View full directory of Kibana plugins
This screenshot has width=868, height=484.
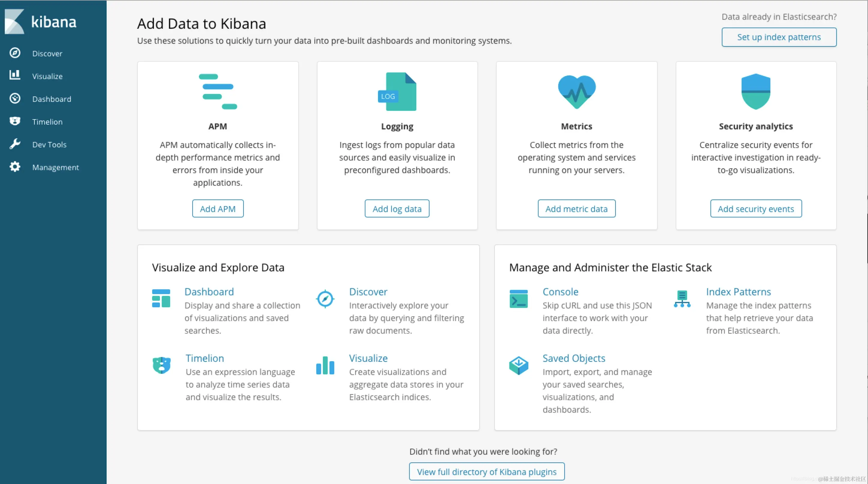click(x=486, y=471)
